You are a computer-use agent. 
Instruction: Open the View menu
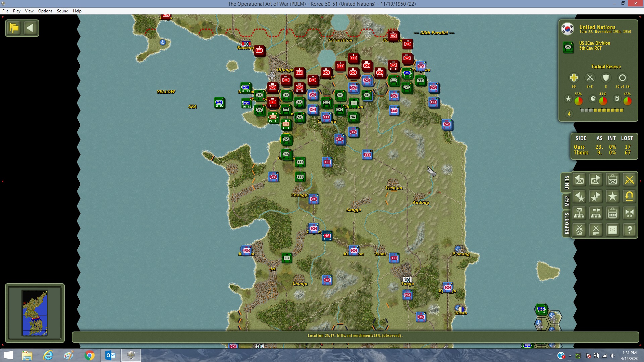29,11
